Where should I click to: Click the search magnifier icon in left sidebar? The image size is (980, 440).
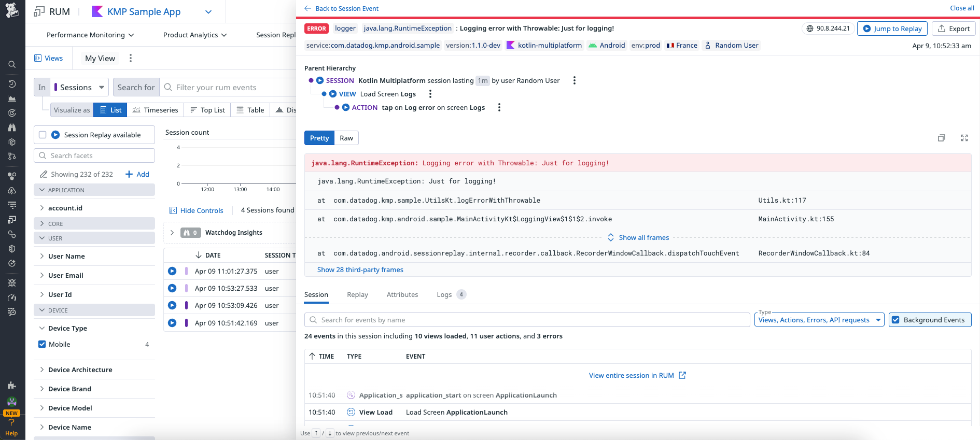click(12, 65)
